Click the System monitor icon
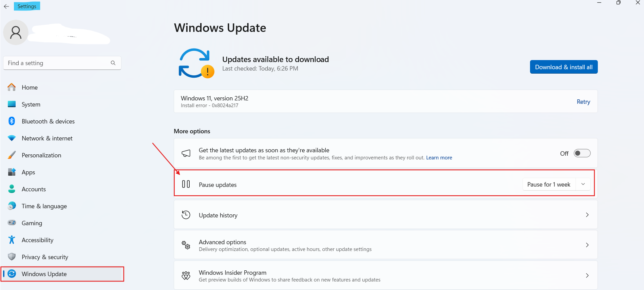 (x=12, y=104)
